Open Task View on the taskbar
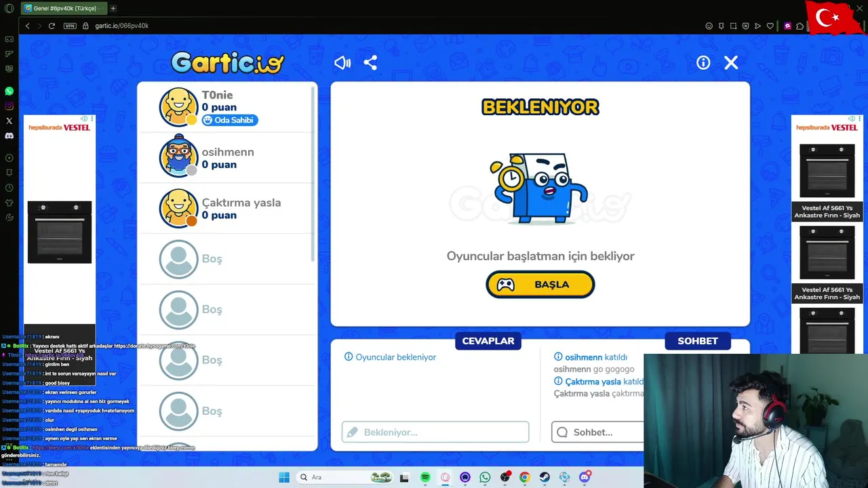This screenshot has height=488, width=868. coord(404,477)
